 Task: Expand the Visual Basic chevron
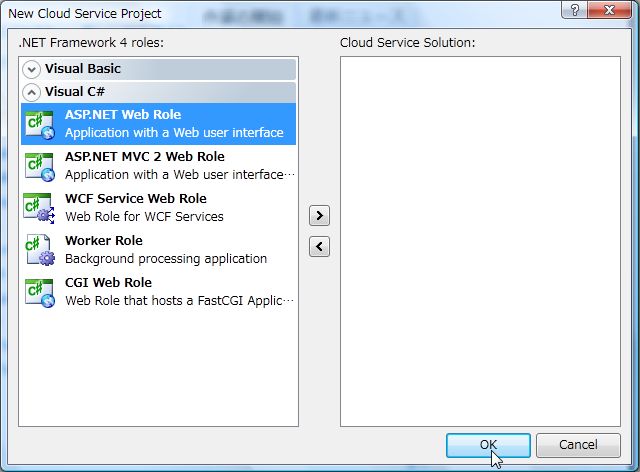pos(32,69)
